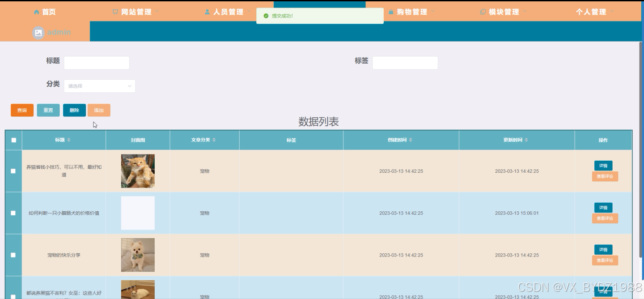Click the 查询 search button
This screenshot has width=644, height=299.
coord(22,110)
